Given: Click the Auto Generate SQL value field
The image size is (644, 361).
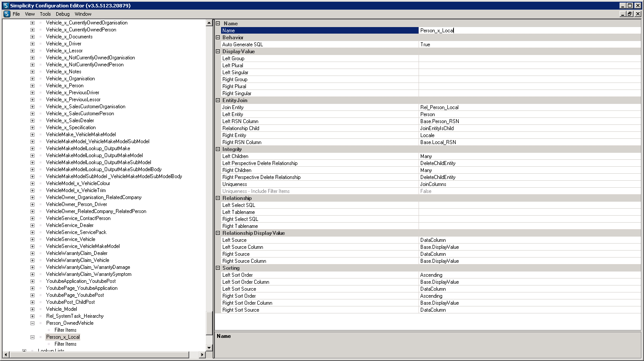Looking at the screenshot, I should [x=529, y=45].
